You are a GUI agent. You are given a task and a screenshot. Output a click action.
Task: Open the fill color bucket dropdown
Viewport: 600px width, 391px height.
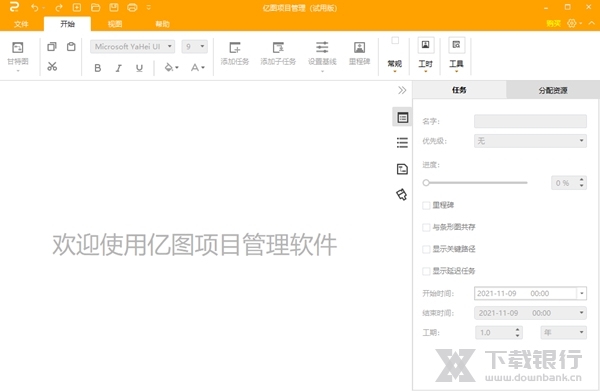pos(171,68)
